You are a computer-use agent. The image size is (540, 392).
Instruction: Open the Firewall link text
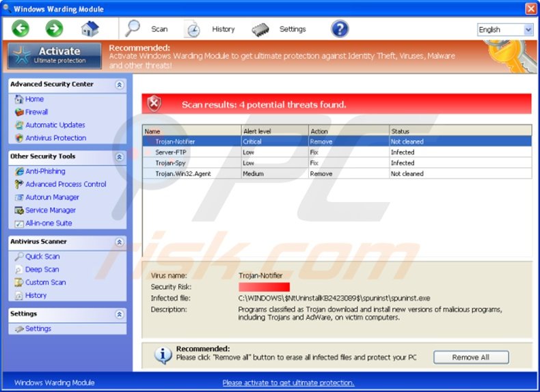[36, 112]
